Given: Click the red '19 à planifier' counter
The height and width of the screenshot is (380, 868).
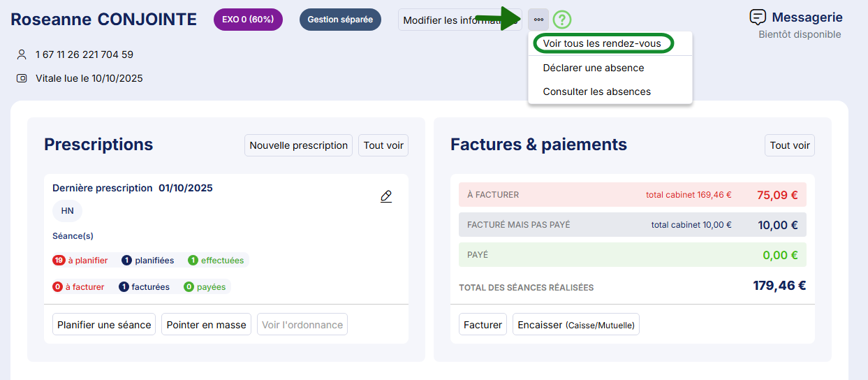Looking at the screenshot, I should point(80,261).
